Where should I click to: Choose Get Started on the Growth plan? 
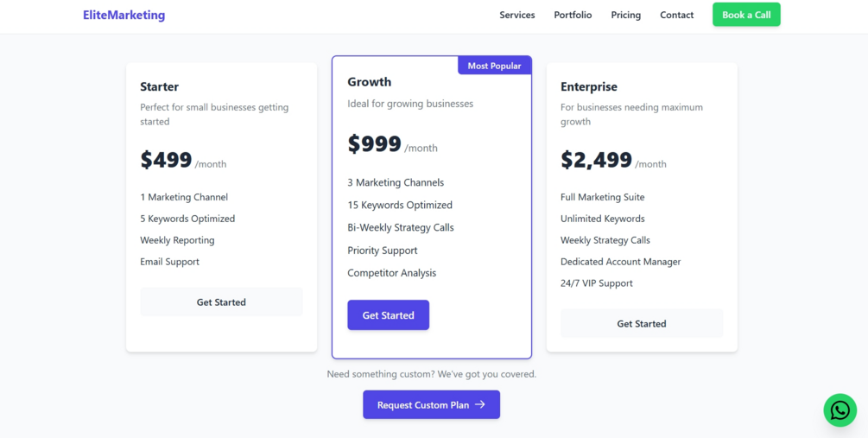pos(388,315)
